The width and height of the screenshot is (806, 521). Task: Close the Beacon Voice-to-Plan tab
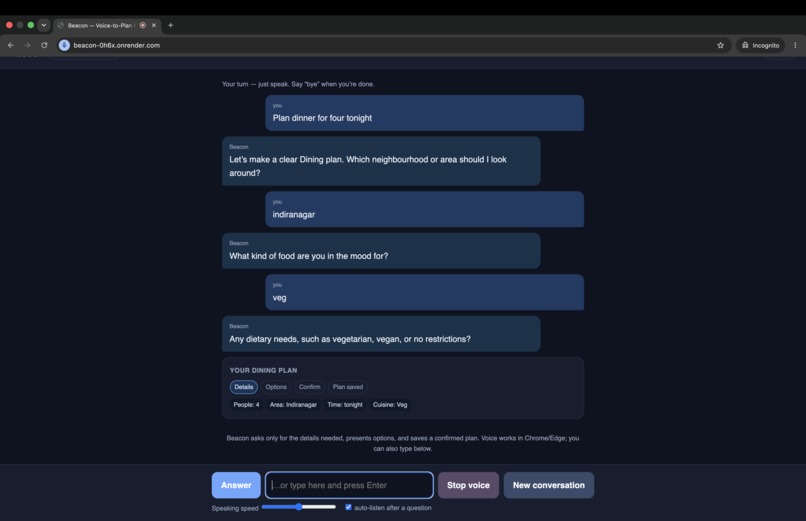click(x=153, y=25)
